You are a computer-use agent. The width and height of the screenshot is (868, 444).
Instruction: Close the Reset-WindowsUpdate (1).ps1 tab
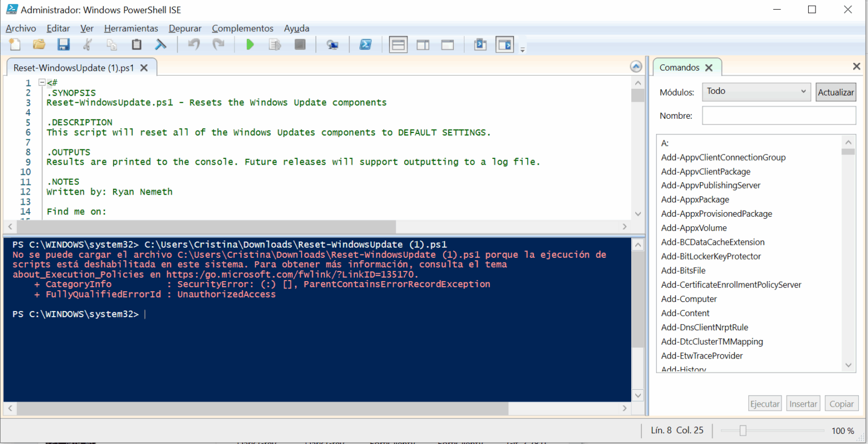[144, 68]
